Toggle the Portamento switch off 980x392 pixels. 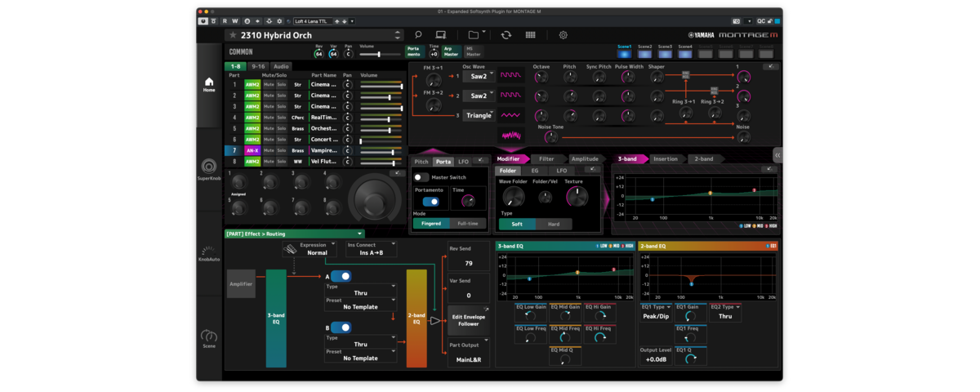pyautogui.click(x=430, y=202)
